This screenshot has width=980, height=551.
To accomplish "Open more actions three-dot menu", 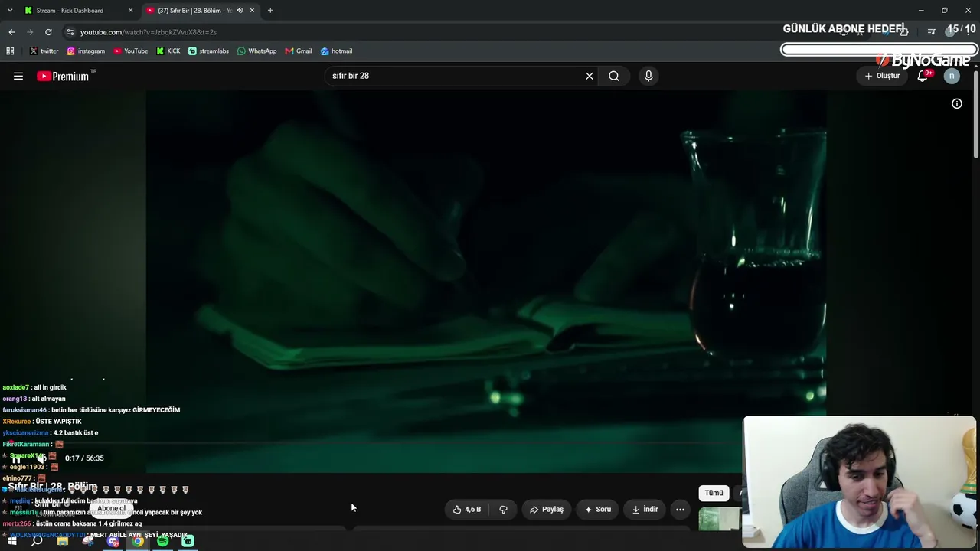I will coord(680,510).
